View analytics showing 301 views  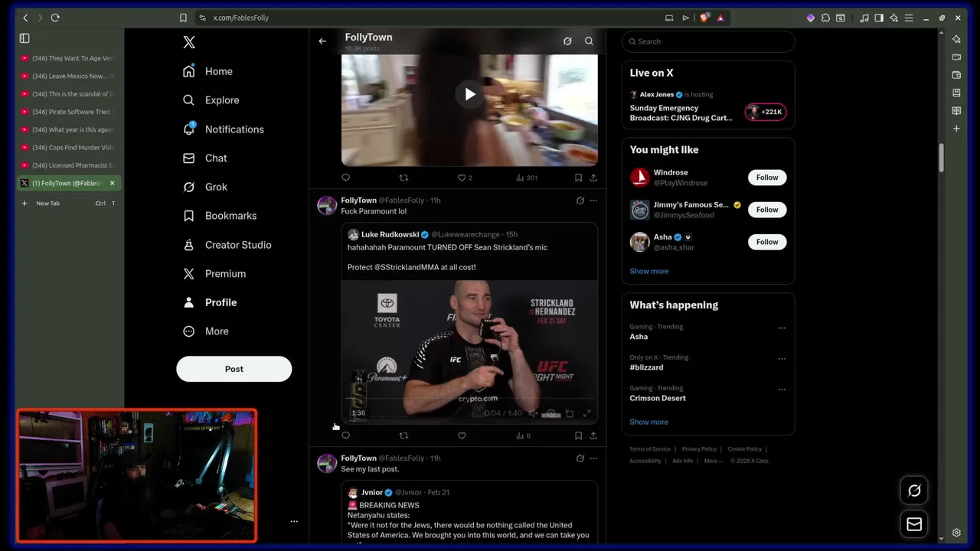click(527, 178)
